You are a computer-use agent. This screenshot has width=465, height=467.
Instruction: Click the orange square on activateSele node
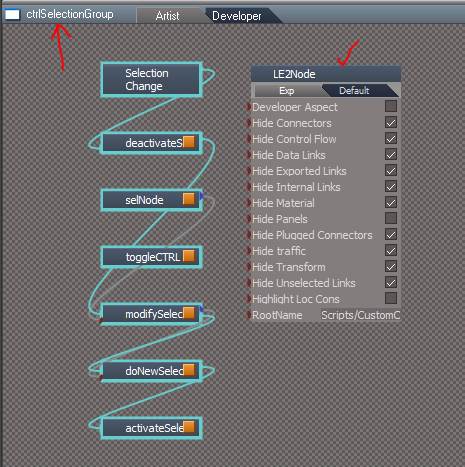pyautogui.click(x=189, y=427)
